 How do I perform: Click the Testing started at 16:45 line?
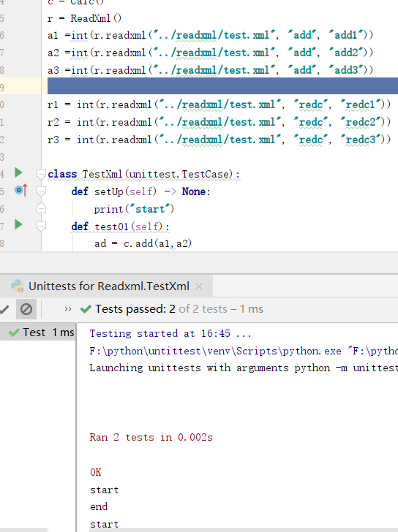pos(170,333)
